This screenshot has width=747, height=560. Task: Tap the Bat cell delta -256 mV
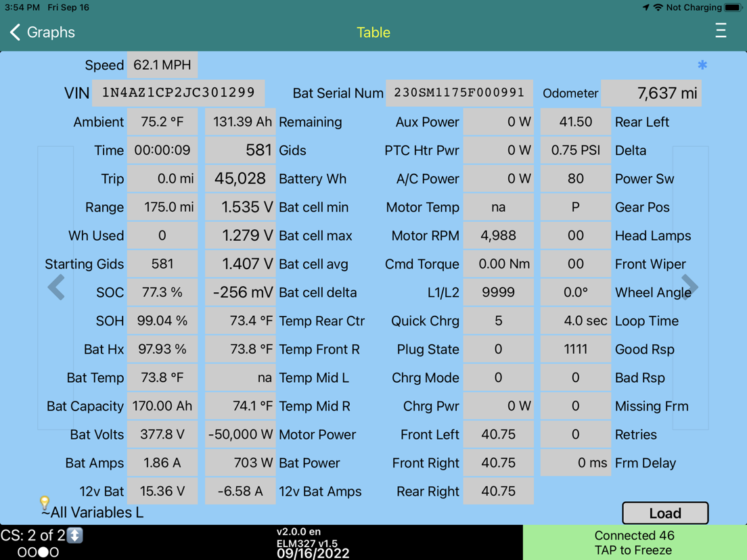coord(241,292)
